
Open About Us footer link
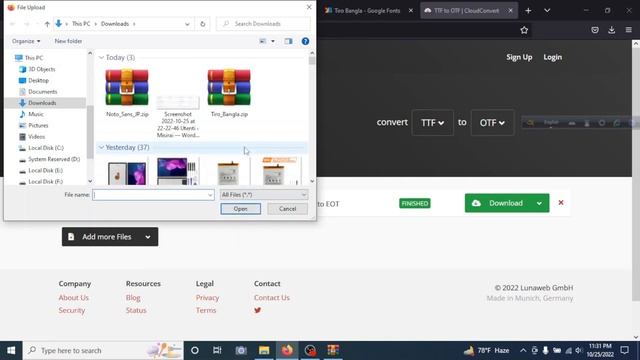click(x=73, y=298)
